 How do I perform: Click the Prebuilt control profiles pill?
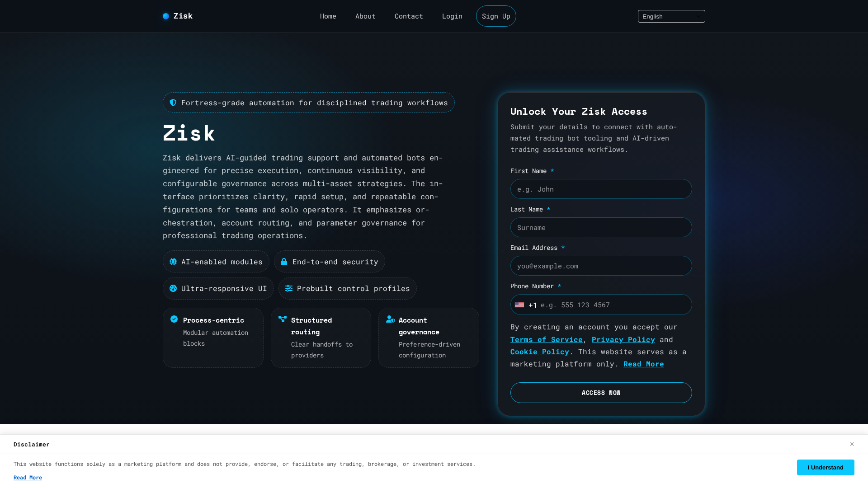348,288
